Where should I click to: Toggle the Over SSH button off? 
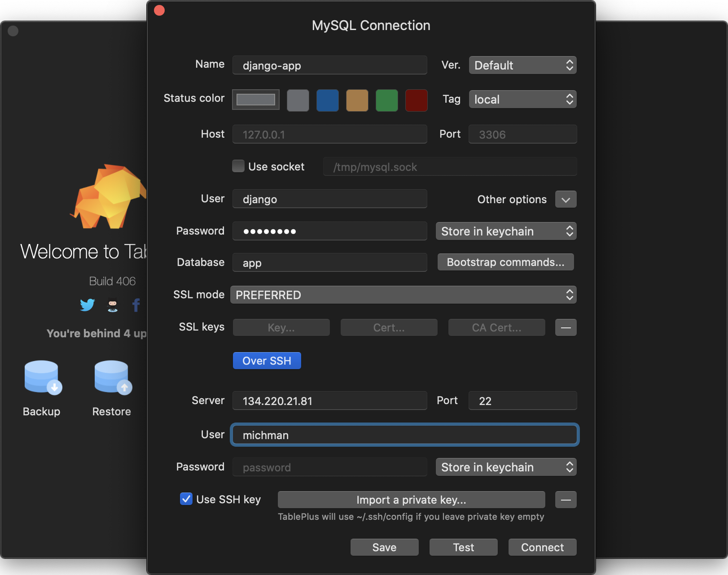tap(267, 361)
